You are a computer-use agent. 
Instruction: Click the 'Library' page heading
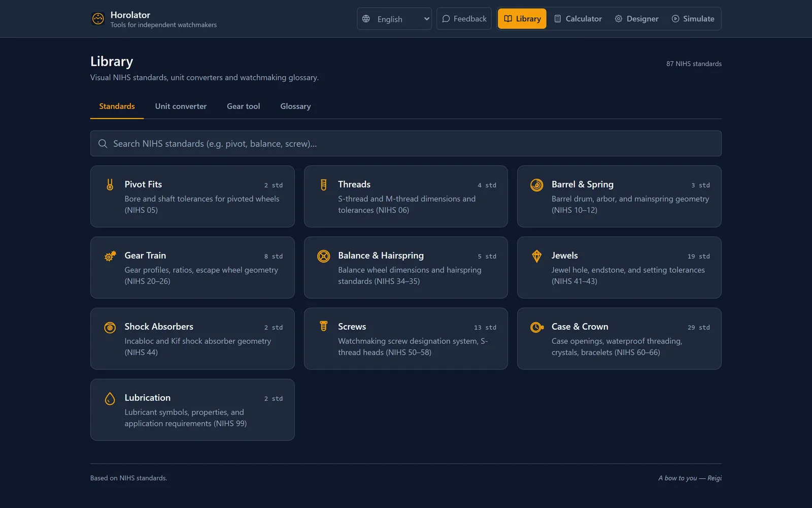coord(112,61)
